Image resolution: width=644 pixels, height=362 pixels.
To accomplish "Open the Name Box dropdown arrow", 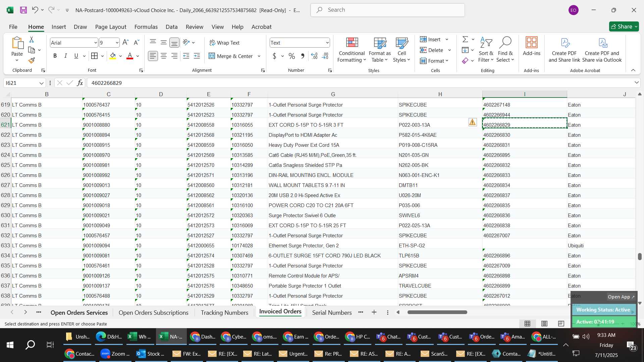I will click(x=41, y=83).
